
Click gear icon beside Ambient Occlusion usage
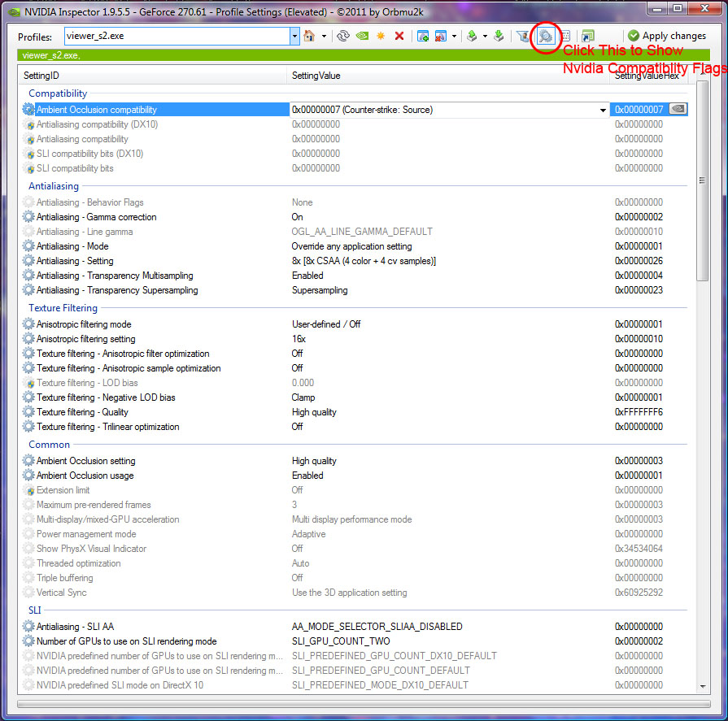coord(28,475)
